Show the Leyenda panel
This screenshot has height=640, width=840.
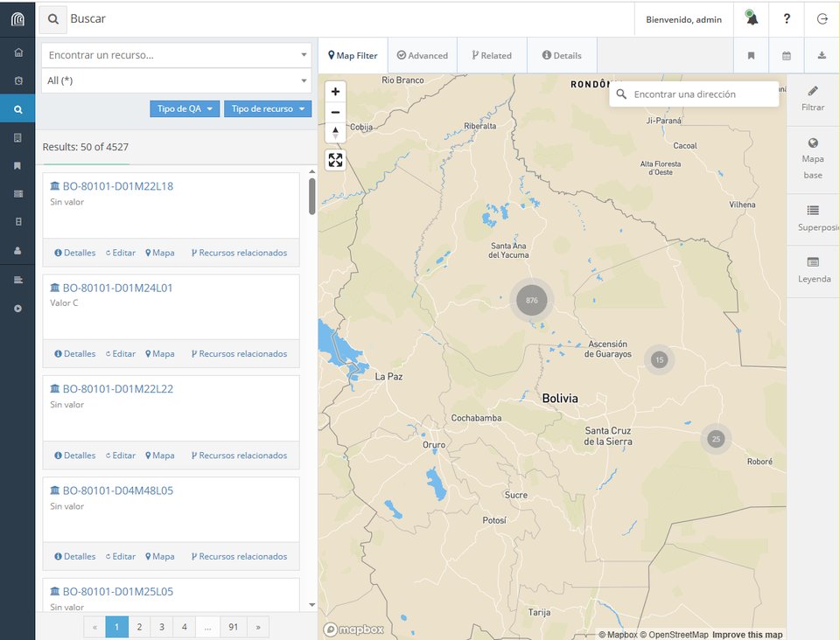click(813, 269)
